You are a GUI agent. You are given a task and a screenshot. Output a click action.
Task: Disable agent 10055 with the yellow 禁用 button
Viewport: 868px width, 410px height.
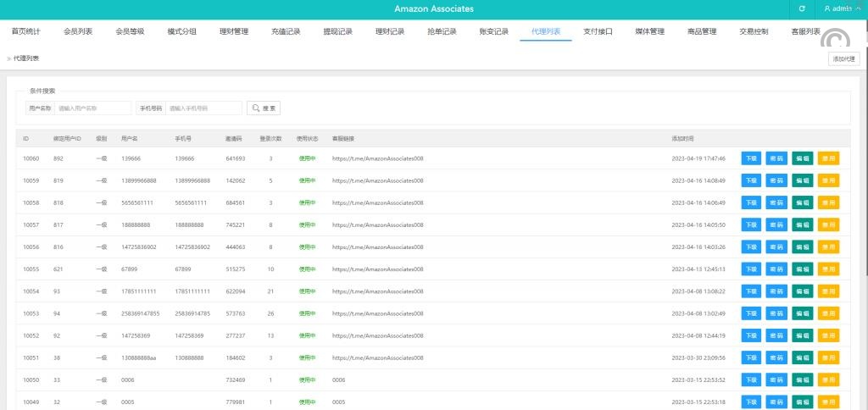tap(827, 269)
